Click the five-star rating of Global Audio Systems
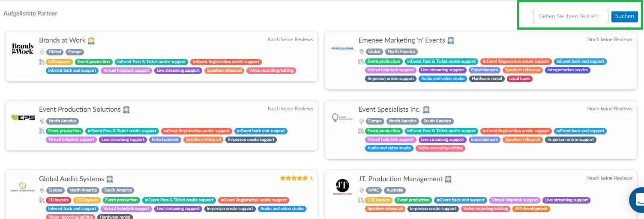 pos(294,178)
